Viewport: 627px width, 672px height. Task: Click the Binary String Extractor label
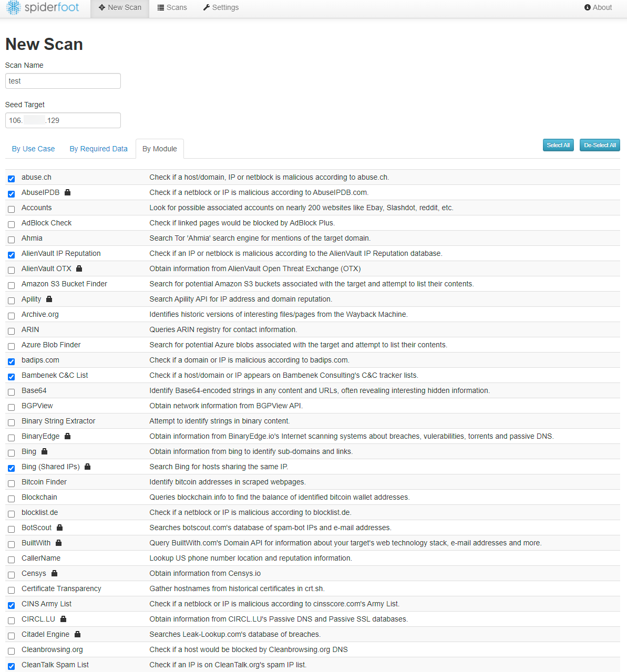(x=58, y=421)
